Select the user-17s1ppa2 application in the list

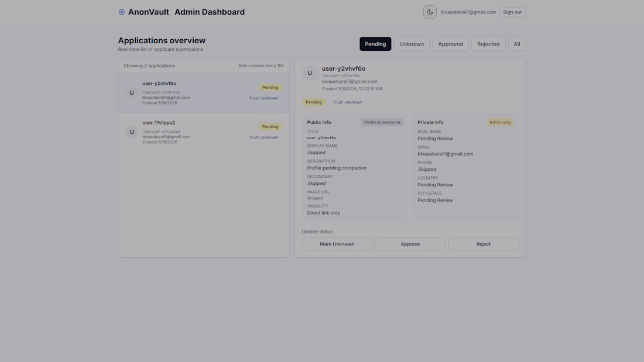tap(204, 132)
